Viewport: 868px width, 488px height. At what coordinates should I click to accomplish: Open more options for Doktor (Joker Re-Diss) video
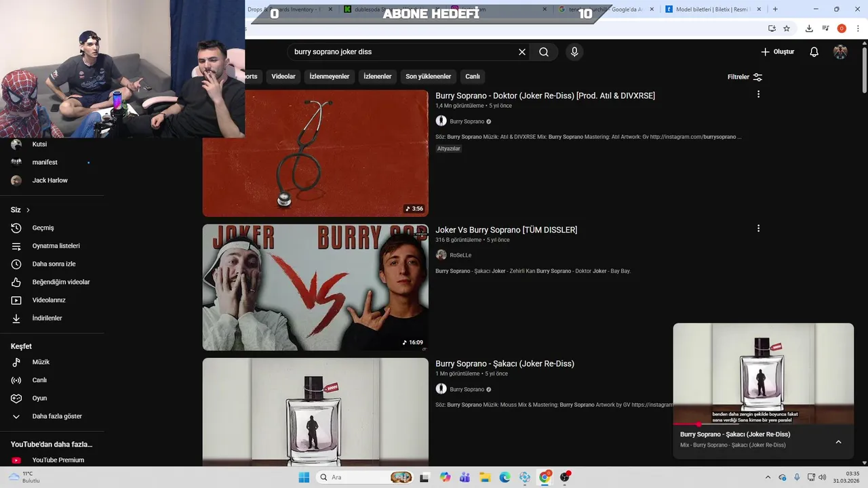(758, 94)
